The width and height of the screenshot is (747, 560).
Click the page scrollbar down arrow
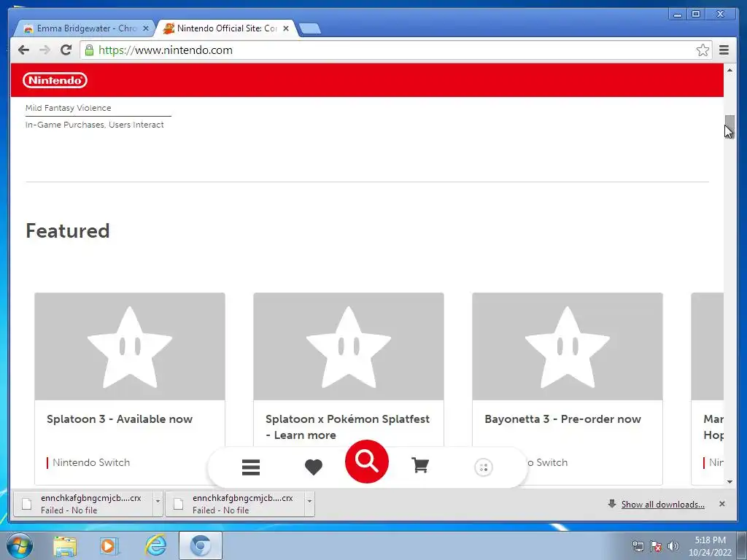(x=729, y=481)
